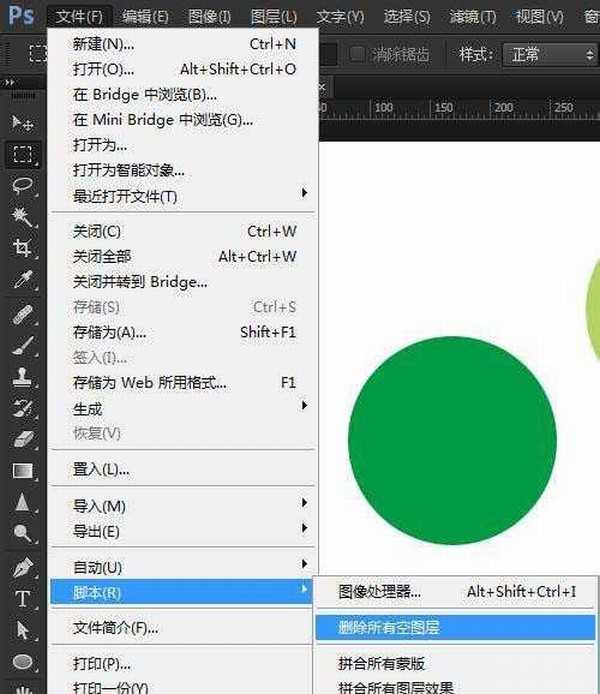Choose 存储为(A)... menu entry
Viewport: 600px width, 694px height.
(183, 332)
